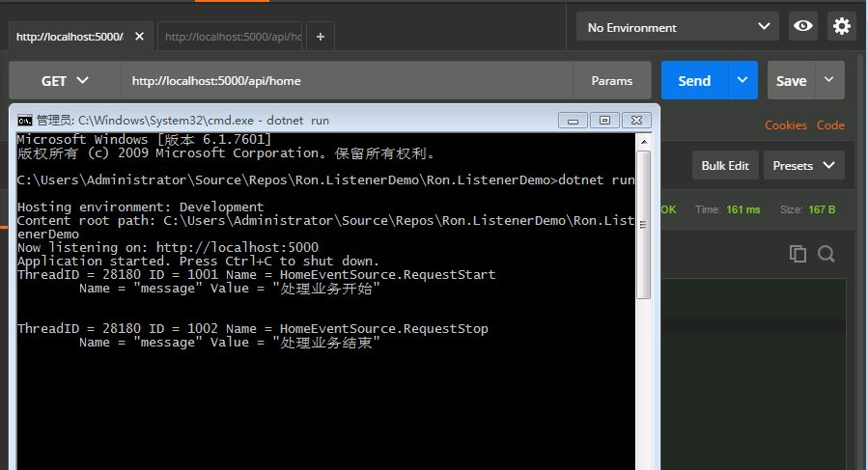The image size is (868, 470).
Task: Open the No Environment dropdown
Action: click(678, 27)
